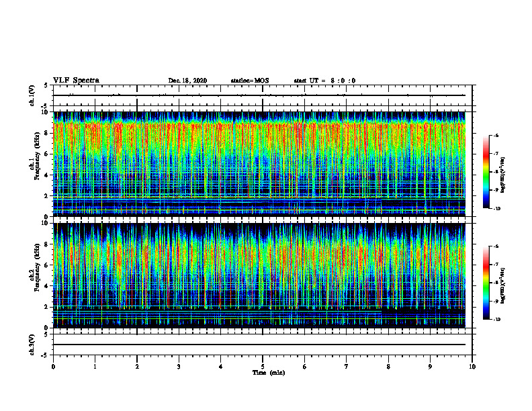Click the "2" kHz tick on ch.2 frequency axis
The height and width of the screenshot is (411, 532).
tap(48, 307)
